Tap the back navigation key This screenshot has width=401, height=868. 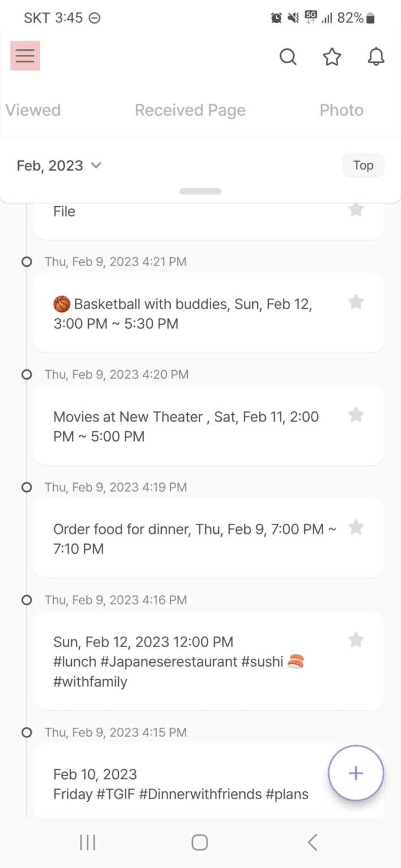[312, 842]
